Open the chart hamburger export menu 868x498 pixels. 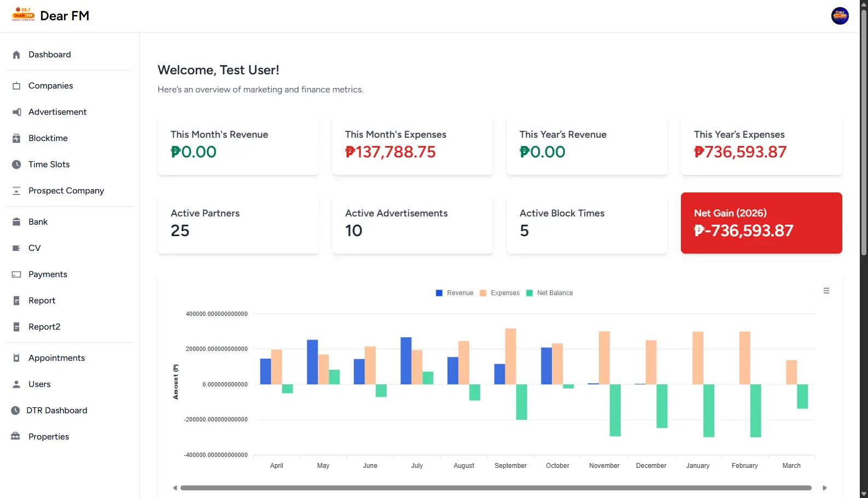[826, 291]
